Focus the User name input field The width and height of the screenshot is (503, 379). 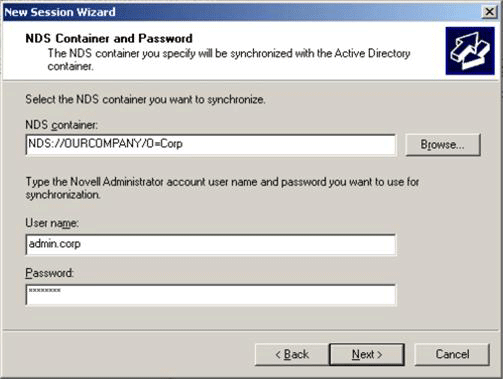pos(211,244)
